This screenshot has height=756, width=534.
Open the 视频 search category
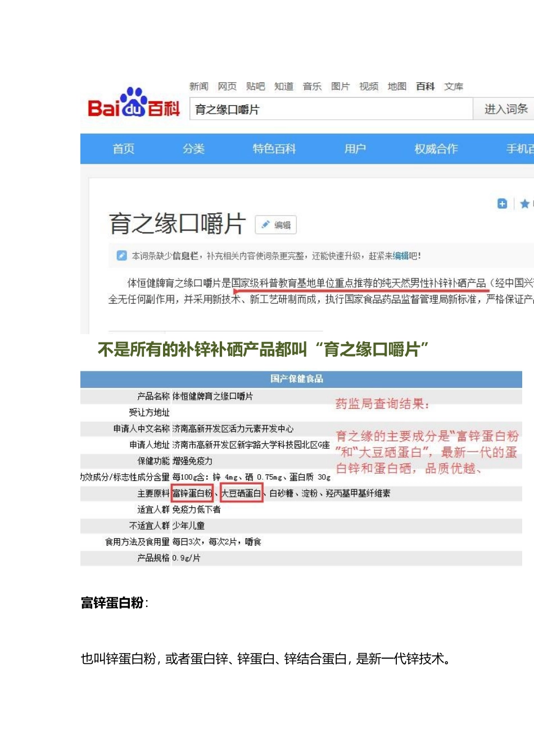click(x=369, y=86)
